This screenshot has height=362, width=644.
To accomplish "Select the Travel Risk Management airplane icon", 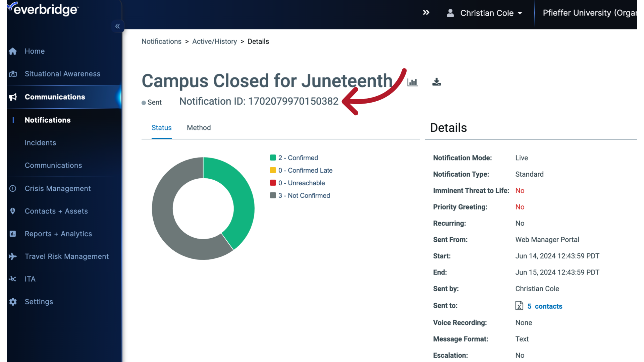I will coord(13,256).
